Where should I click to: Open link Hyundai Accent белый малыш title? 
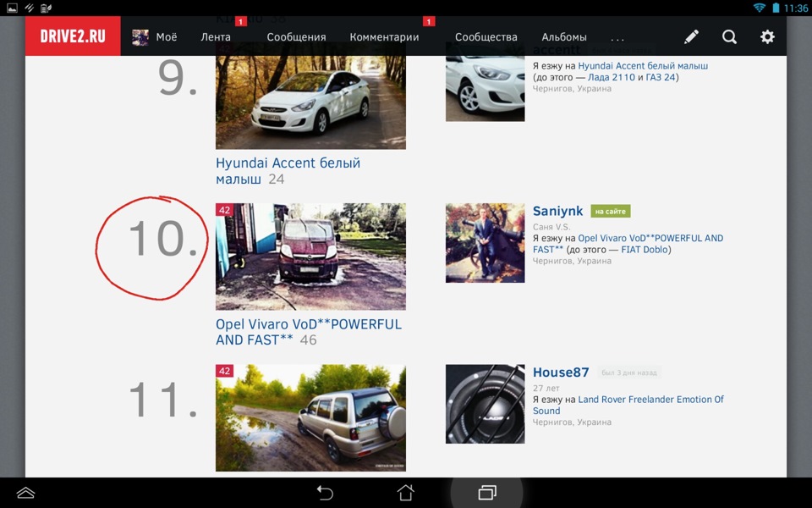click(288, 170)
